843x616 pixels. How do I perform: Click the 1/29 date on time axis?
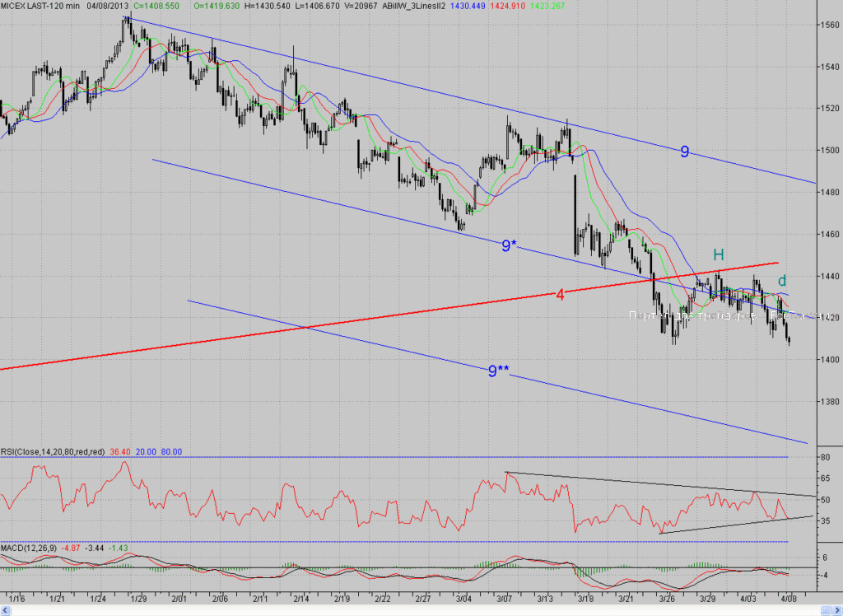coord(138,598)
